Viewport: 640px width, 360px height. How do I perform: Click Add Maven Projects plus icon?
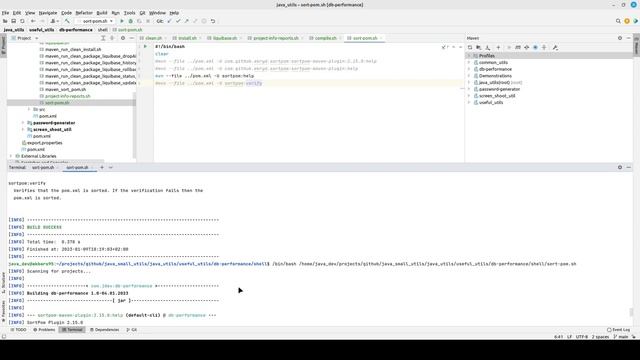(x=498, y=48)
